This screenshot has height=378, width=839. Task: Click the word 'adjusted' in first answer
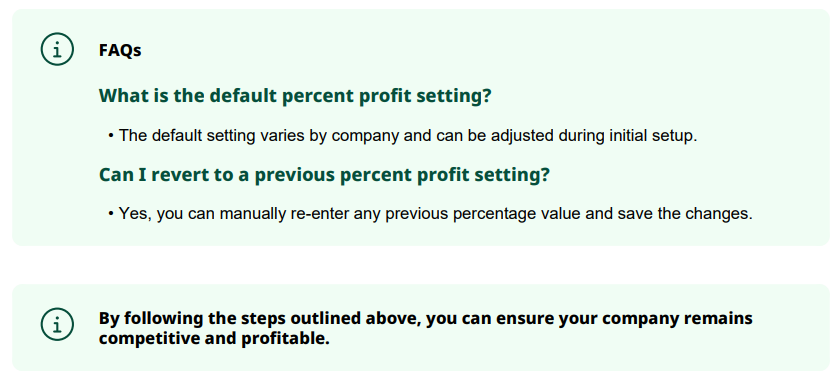522,136
